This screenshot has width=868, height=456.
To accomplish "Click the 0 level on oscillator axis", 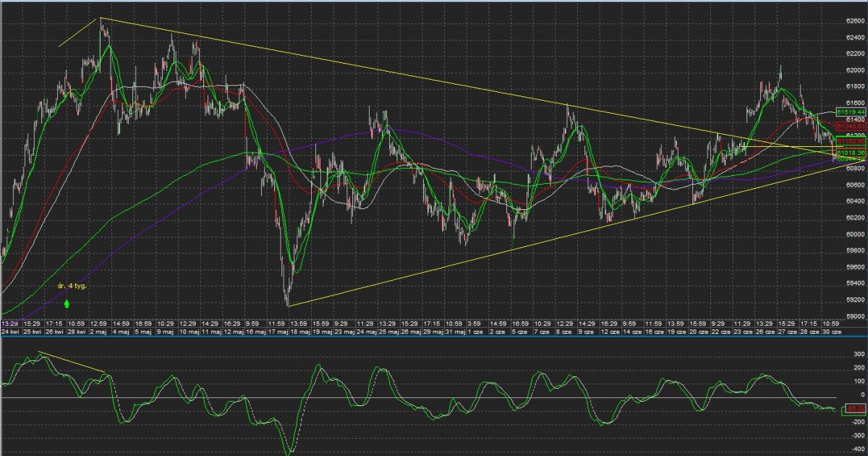I will click(862, 395).
